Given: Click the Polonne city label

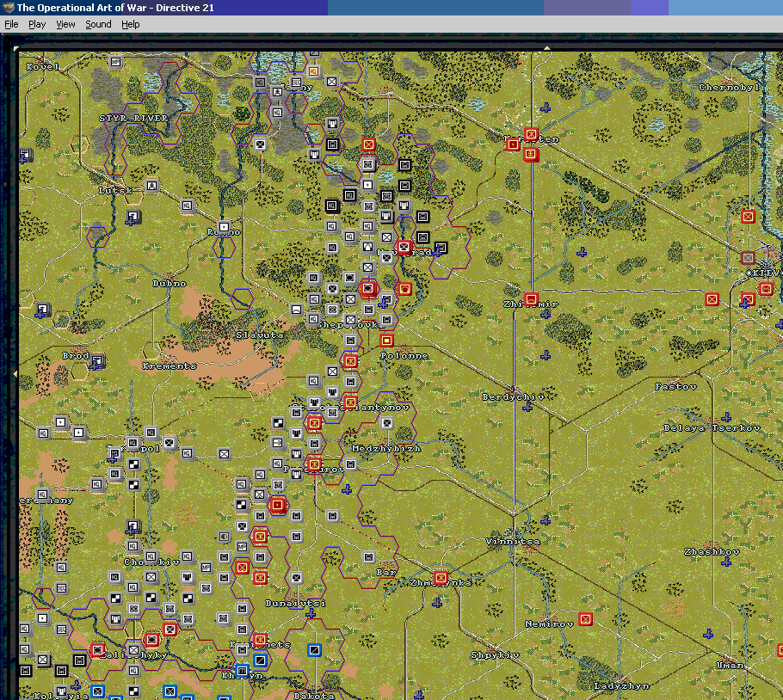Looking at the screenshot, I should pos(404,356).
